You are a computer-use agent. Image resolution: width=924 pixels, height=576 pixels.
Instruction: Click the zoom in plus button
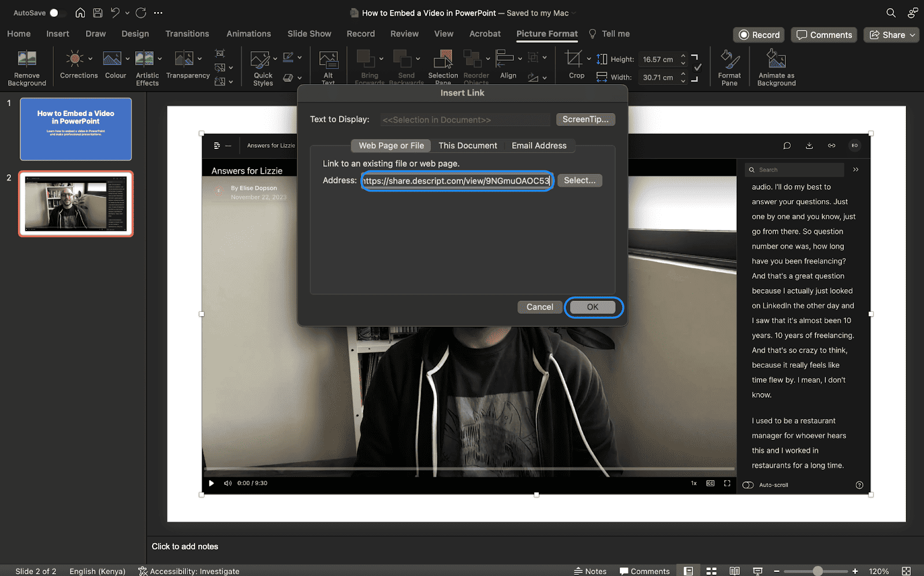pos(855,571)
